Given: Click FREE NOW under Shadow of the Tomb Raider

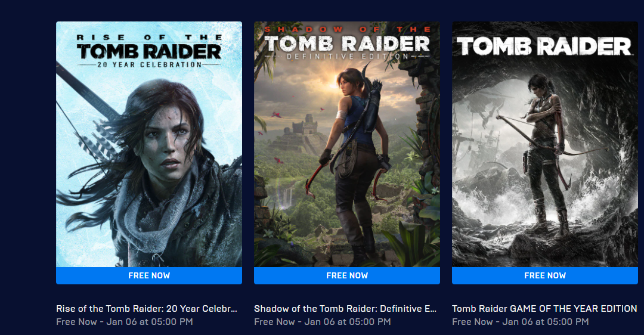Looking at the screenshot, I should click(x=346, y=275).
